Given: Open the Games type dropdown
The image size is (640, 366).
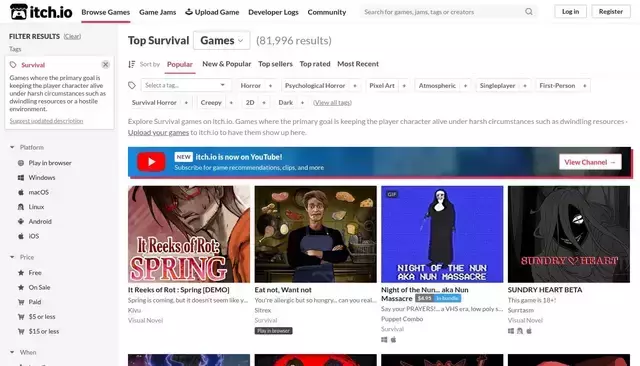Looking at the screenshot, I should (222, 40).
